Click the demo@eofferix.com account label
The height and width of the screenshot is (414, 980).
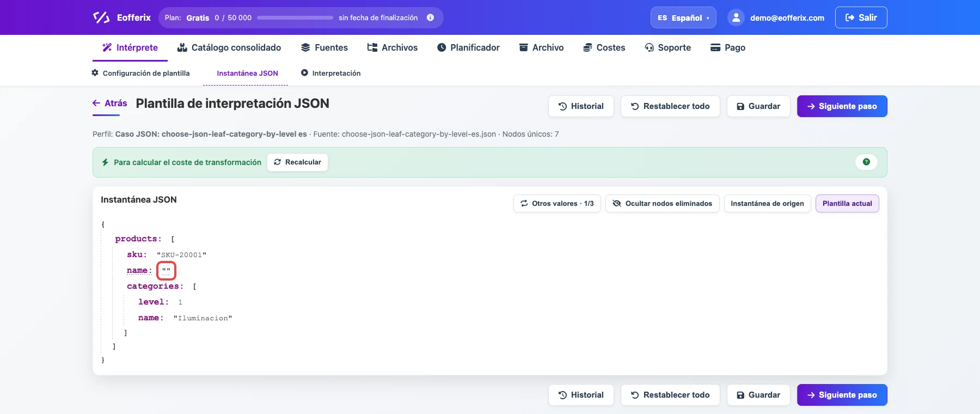[x=787, y=18]
